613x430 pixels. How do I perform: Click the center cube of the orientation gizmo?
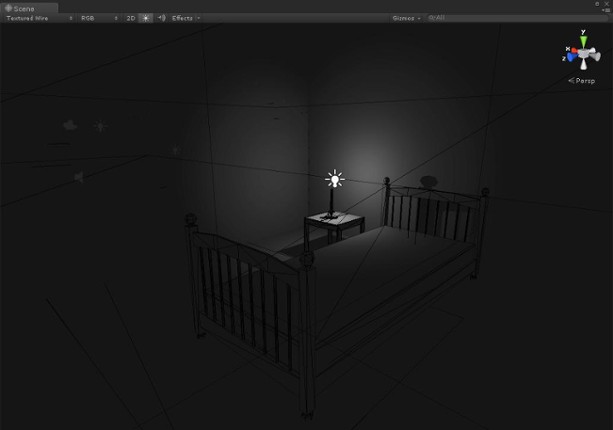[583, 53]
